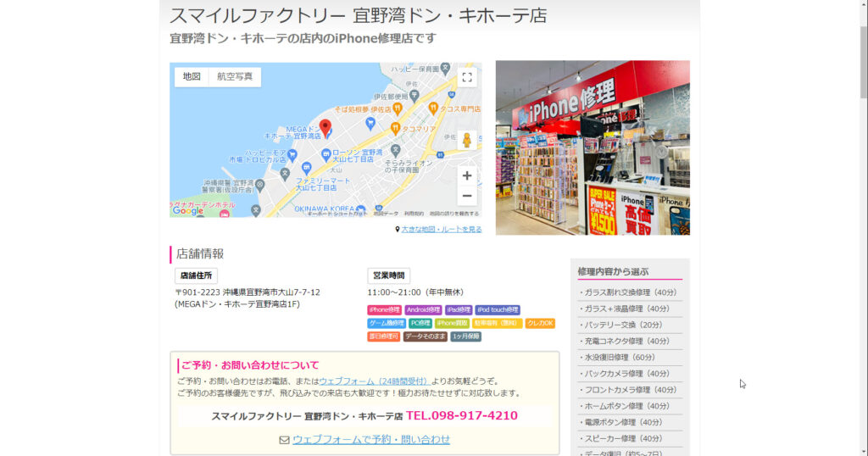Select フロントカメラ修理（40分）

click(x=630, y=390)
